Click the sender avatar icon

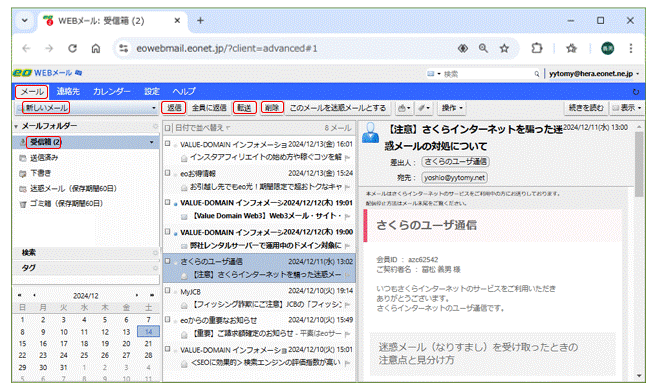[x=370, y=133]
